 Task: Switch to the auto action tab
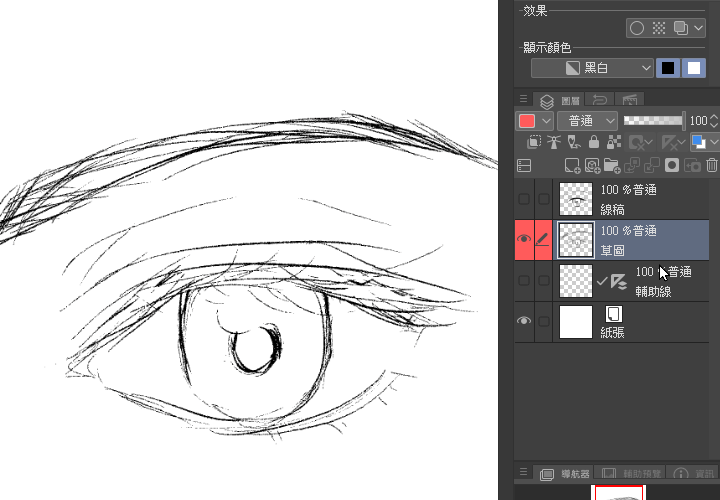click(630, 100)
